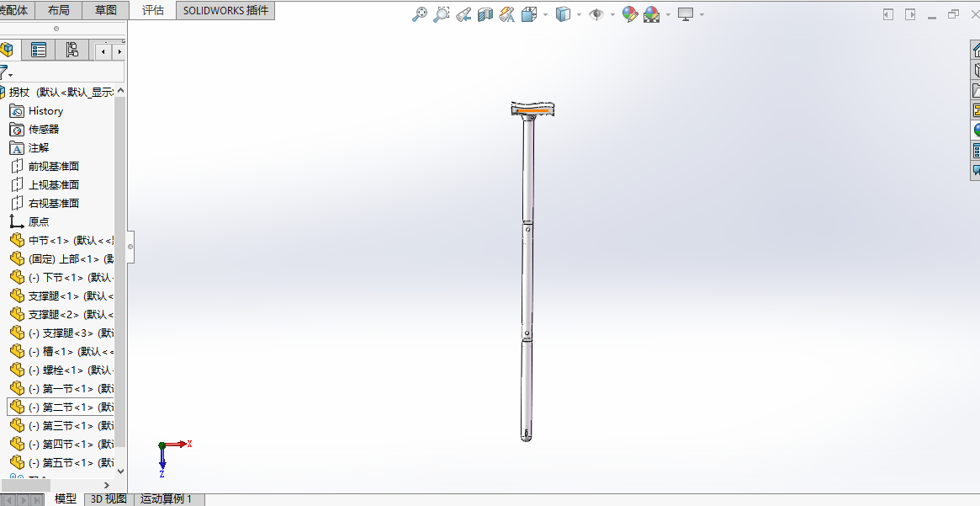980x506 pixels.
Task: Open the PropertyManager panel tab
Action: coord(39,51)
